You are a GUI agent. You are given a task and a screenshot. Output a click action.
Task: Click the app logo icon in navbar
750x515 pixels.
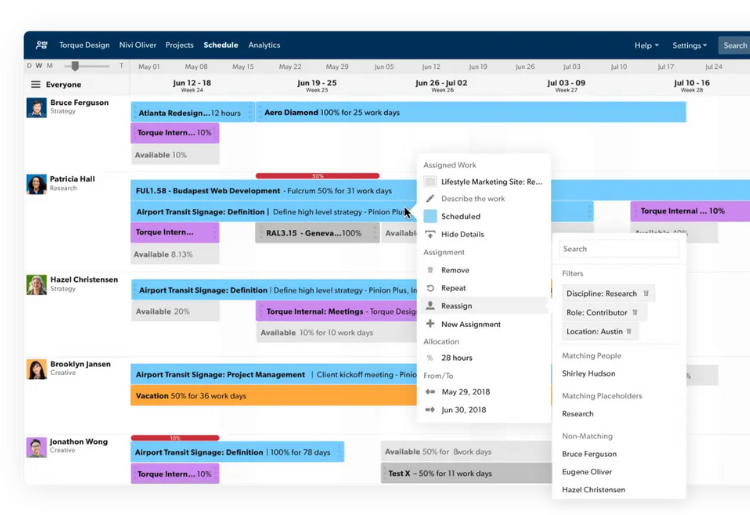click(x=41, y=45)
